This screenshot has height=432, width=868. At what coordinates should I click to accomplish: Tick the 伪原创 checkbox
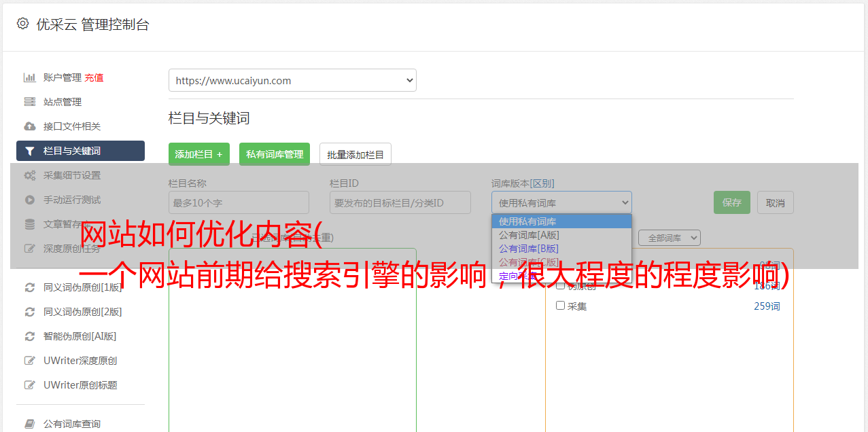[561, 286]
